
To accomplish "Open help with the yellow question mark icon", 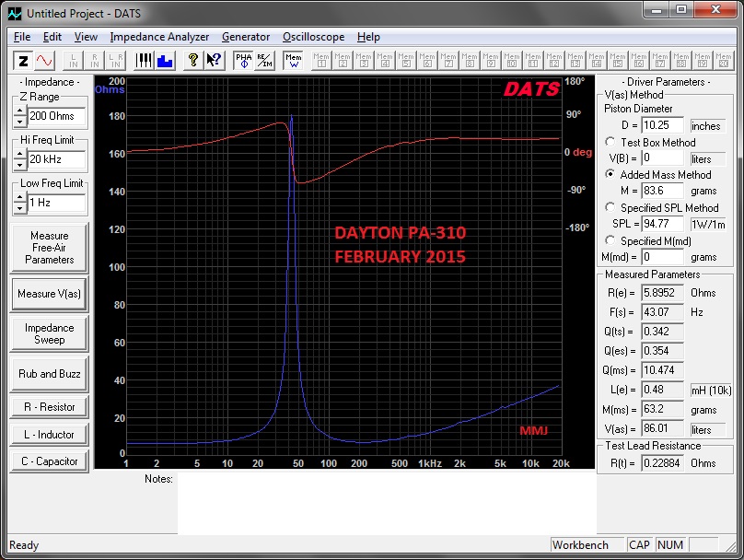I will (x=192, y=60).
